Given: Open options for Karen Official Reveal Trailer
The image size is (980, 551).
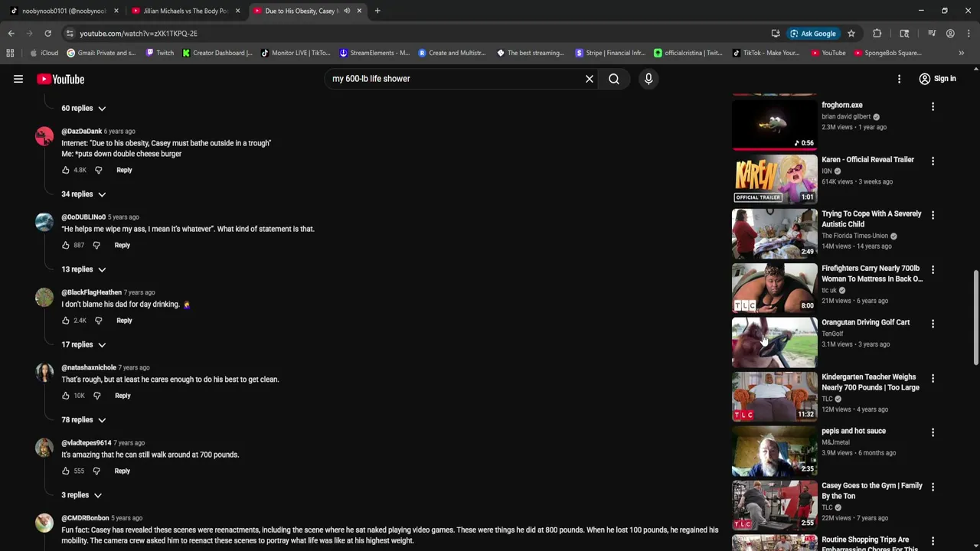Looking at the screenshot, I should [933, 161].
